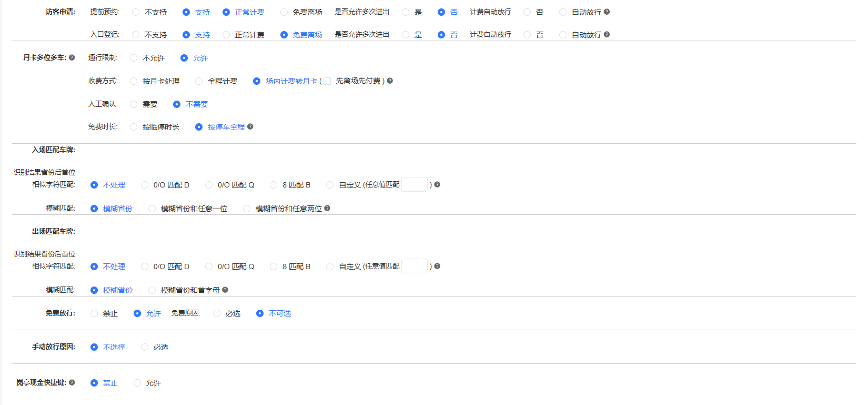This screenshot has width=868, height=405.
Task: Show help icon for 岗亭现金快捷键
Action: click(72, 382)
